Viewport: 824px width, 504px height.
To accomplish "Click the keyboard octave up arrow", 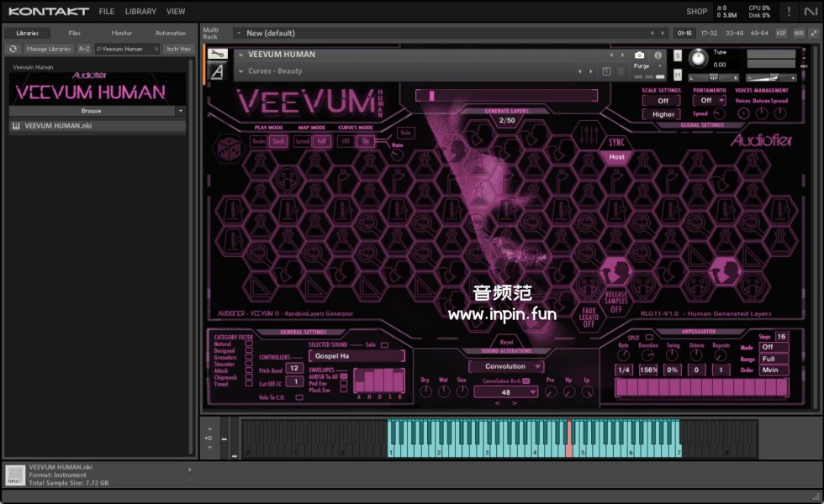I will pyautogui.click(x=209, y=429).
